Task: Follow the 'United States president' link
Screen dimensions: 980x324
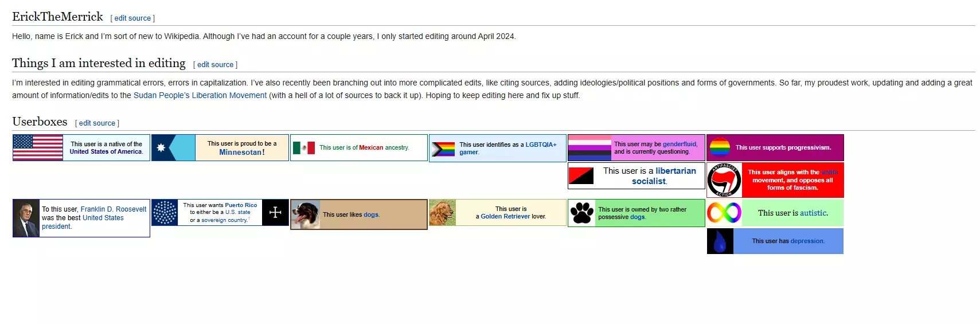Action: 83,222
